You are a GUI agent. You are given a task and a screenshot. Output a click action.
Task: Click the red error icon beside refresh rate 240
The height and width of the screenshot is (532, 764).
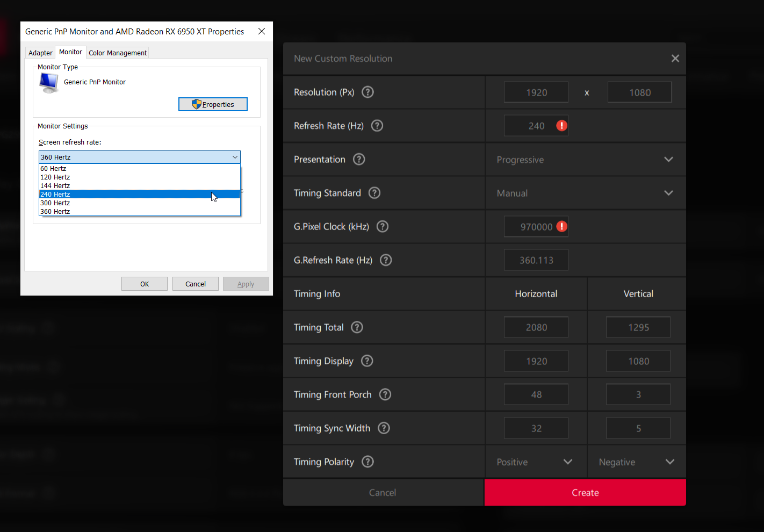pyautogui.click(x=561, y=126)
